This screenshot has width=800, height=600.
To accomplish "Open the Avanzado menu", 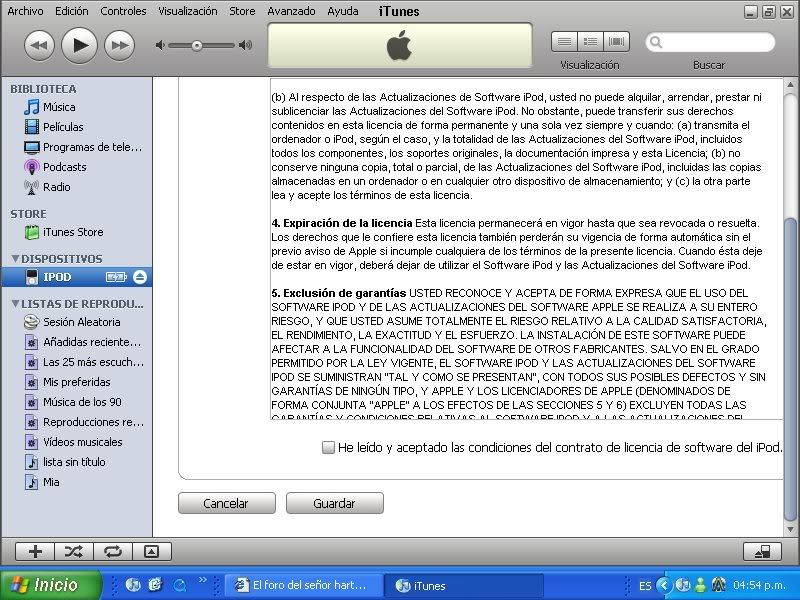I will (x=291, y=11).
